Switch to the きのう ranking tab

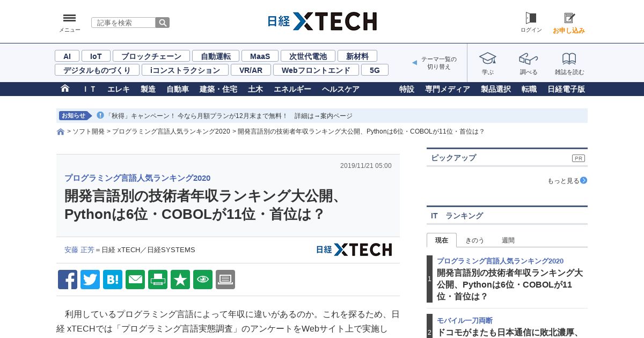click(474, 240)
